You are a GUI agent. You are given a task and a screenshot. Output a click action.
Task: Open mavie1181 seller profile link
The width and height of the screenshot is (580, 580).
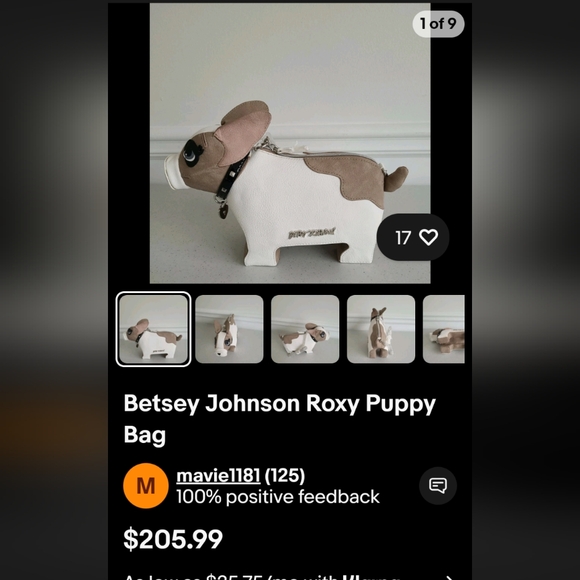point(218,475)
